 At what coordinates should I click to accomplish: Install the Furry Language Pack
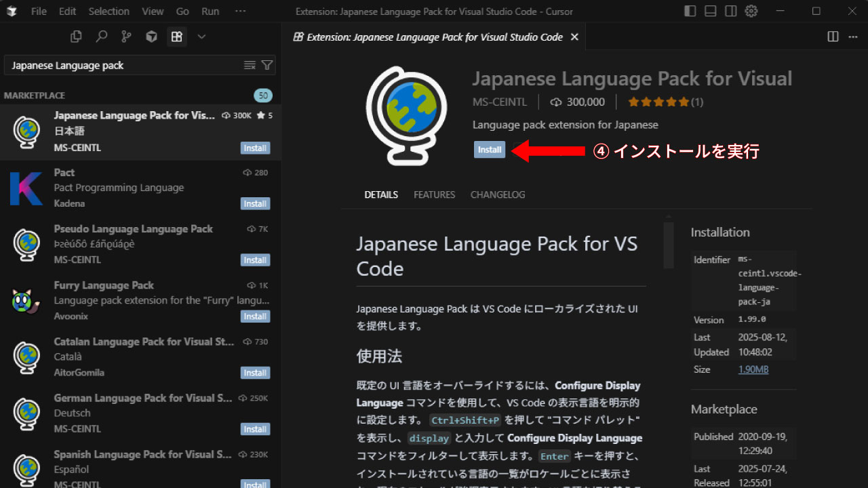coord(255,316)
